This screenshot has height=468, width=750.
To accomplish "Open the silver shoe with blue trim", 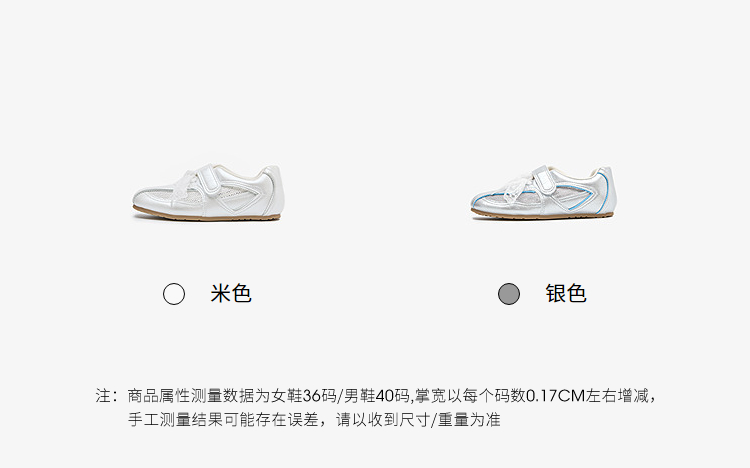I will point(543,192).
